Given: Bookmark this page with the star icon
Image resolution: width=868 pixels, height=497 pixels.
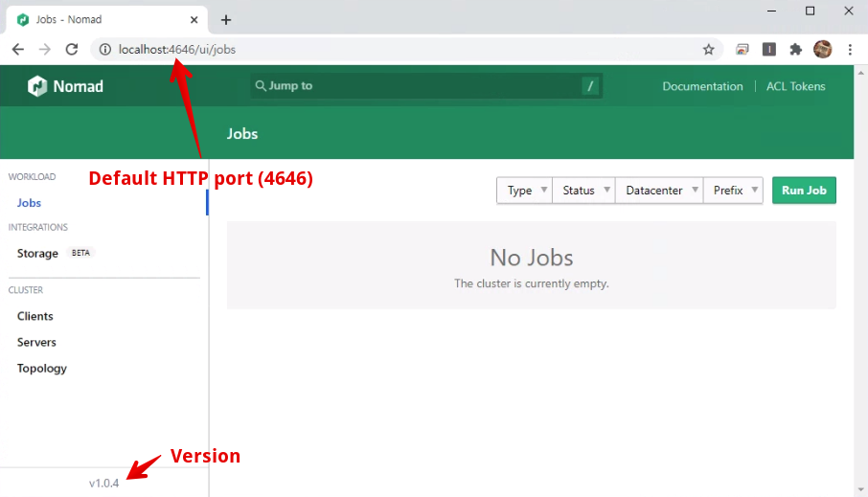Looking at the screenshot, I should (x=709, y=49).
